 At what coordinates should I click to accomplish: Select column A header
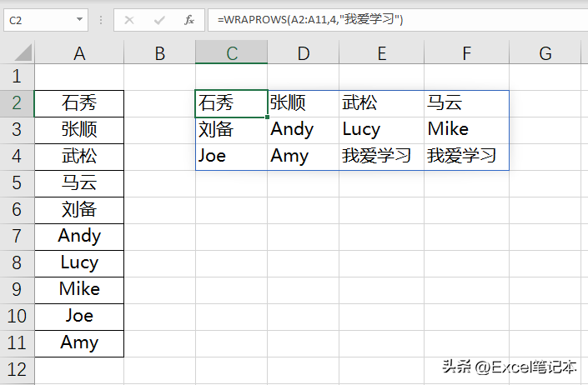[79, 52]
